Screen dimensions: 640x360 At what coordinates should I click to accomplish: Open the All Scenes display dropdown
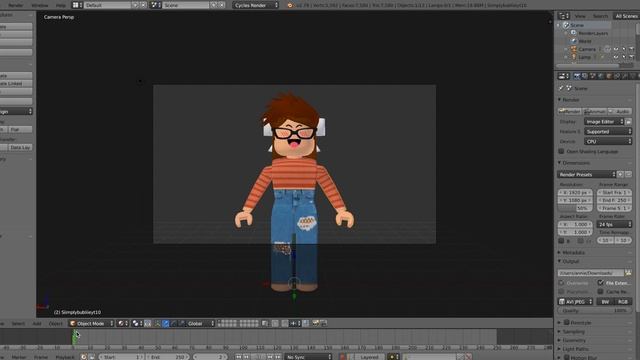tap(626, 16)
